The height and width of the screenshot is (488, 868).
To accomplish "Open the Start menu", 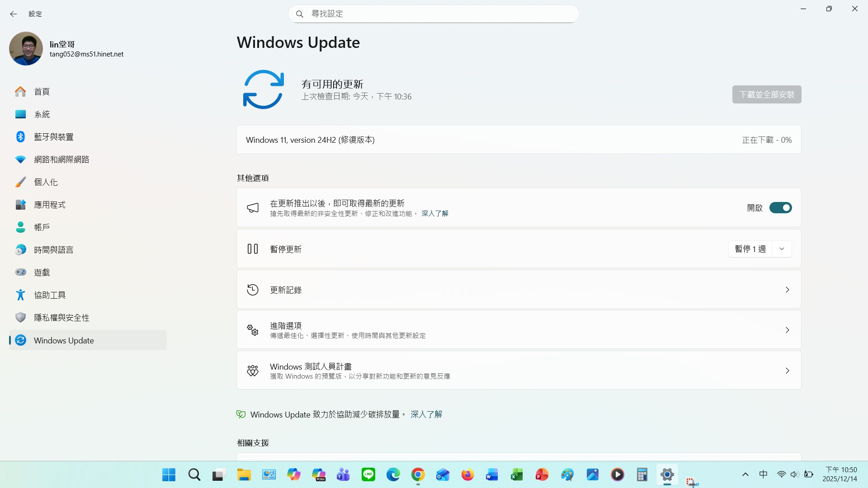I will click(169, 475).
